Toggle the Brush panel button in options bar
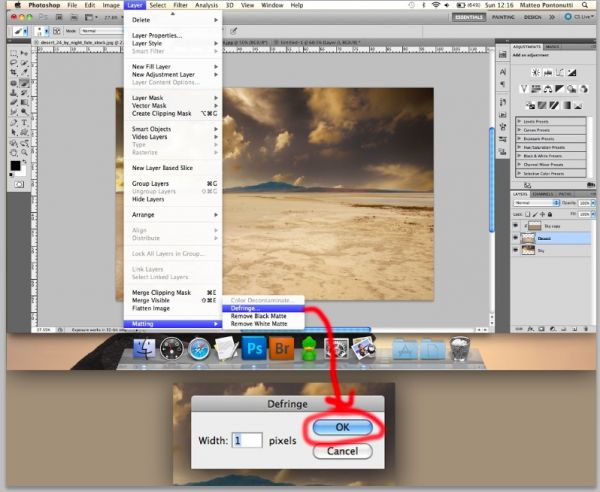Image resolution: width=600 pixels, height=492 pixels. point(57,31)
